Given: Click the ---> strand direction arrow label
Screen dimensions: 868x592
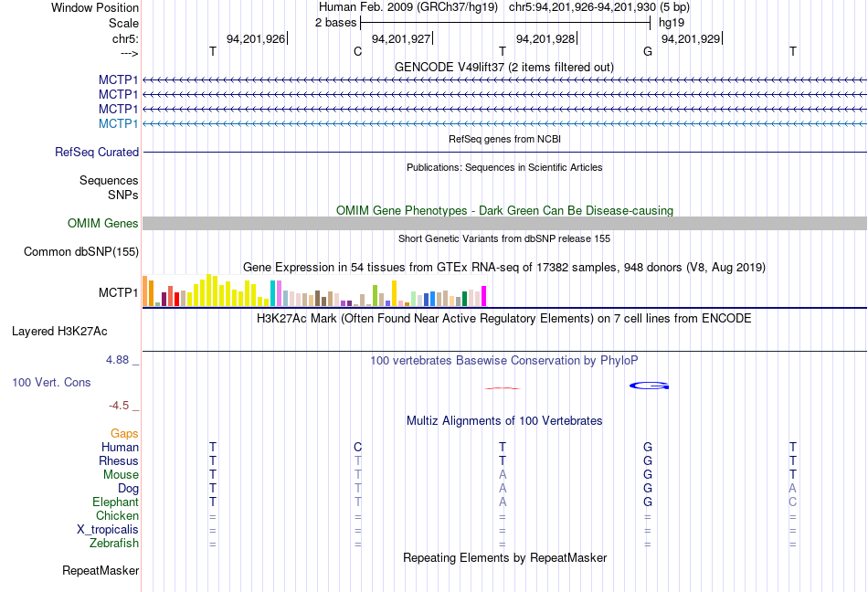Looking at the screenshot, I should point(129,53).
